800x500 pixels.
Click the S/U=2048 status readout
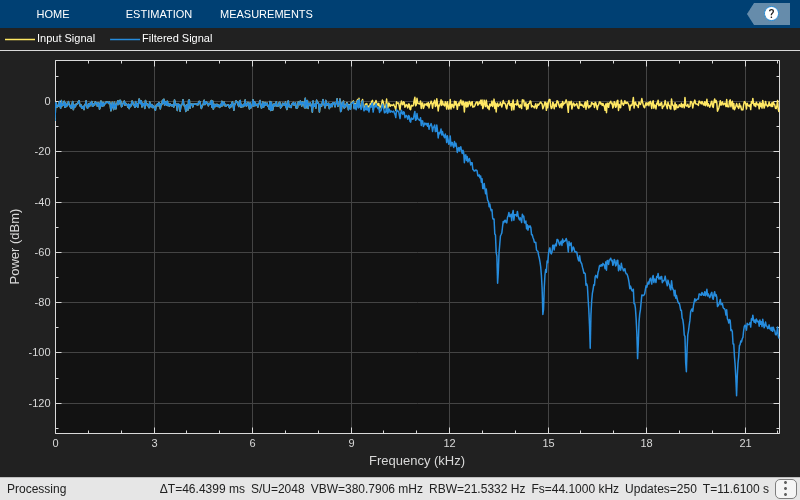click(278, 489)
